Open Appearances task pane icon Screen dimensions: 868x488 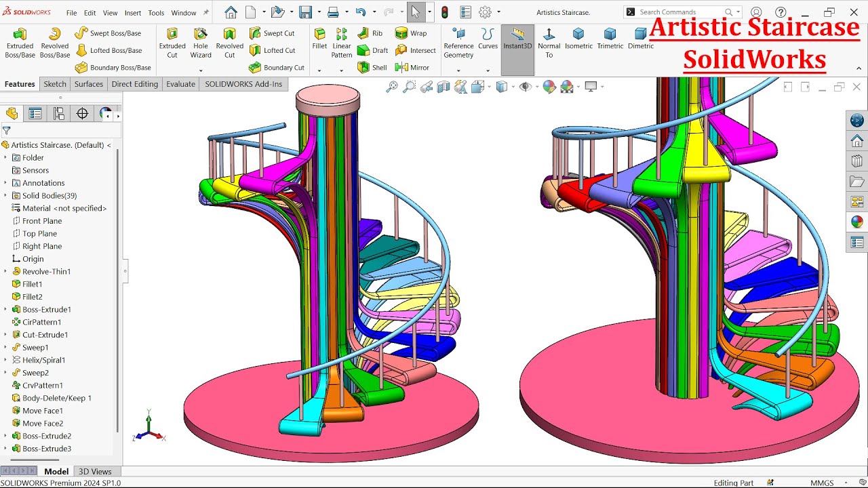click(x=857, y=222)
